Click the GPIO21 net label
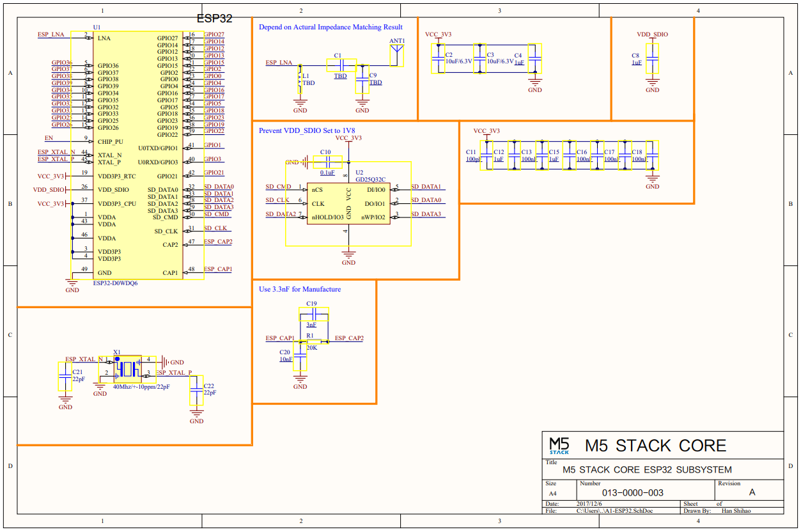 214,173
